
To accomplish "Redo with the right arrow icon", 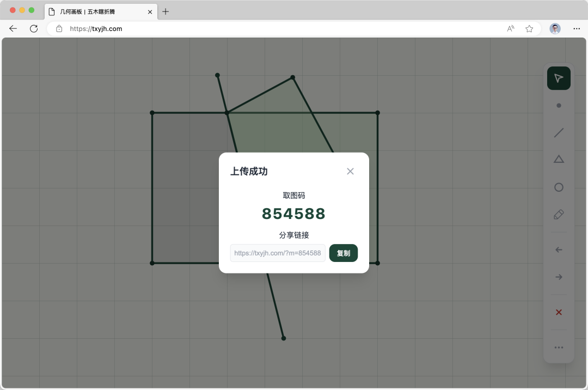I will (559, 277).
